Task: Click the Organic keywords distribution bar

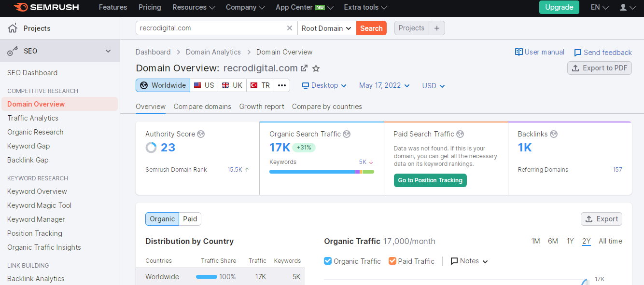Action: (x=322, y=172)
